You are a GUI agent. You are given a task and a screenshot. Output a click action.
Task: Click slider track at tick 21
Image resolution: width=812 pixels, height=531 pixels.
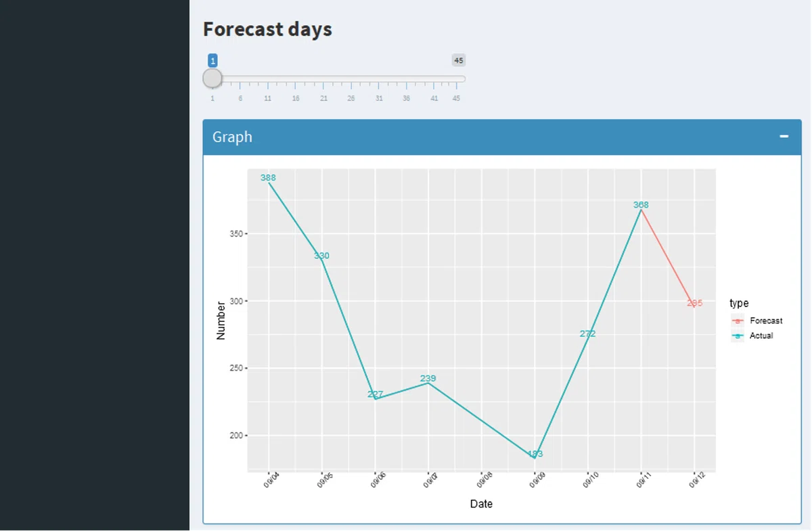(323, 79)
